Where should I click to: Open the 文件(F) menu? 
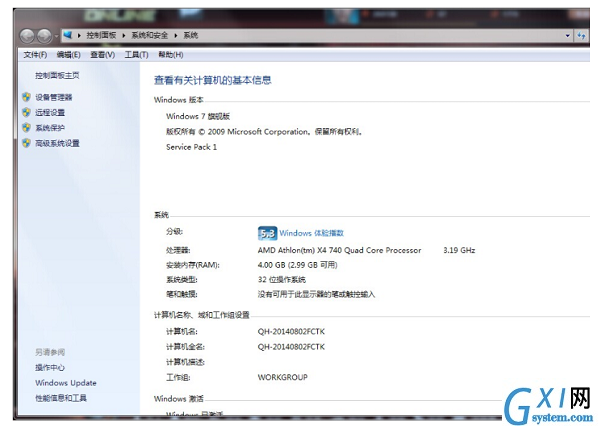tap(35, 55)
